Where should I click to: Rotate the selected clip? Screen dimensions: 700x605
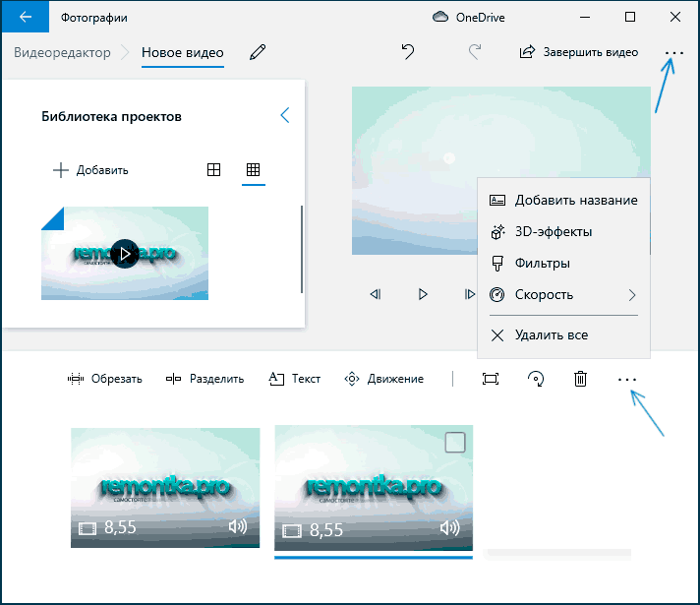coord(536,379)
